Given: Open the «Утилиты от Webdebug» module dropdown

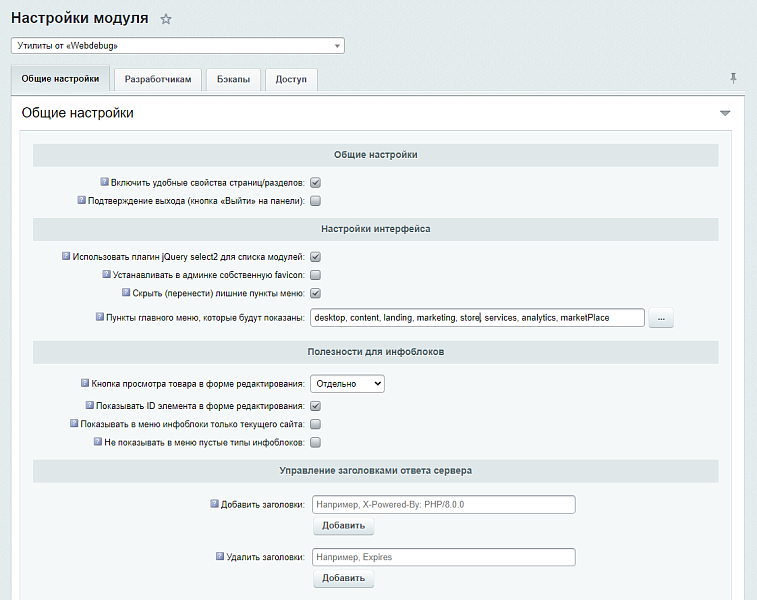Looking at the screenshot, I should coord(177,45).
